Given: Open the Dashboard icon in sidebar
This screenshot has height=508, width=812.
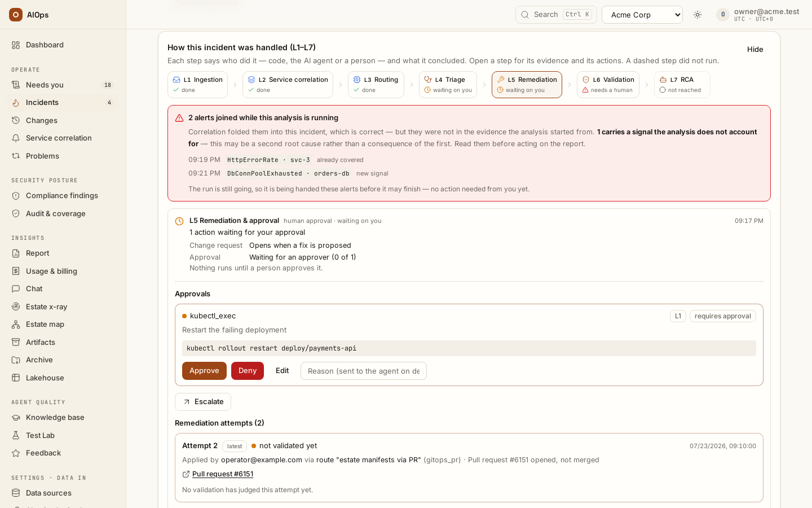Looking at the screenshot, I should tap(16, 45).
